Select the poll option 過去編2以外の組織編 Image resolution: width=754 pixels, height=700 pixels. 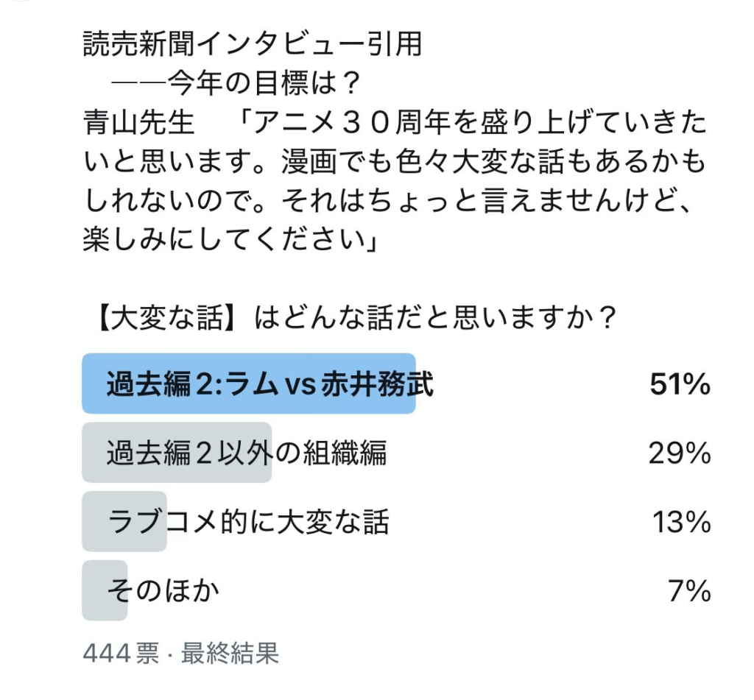click(246, 454)
